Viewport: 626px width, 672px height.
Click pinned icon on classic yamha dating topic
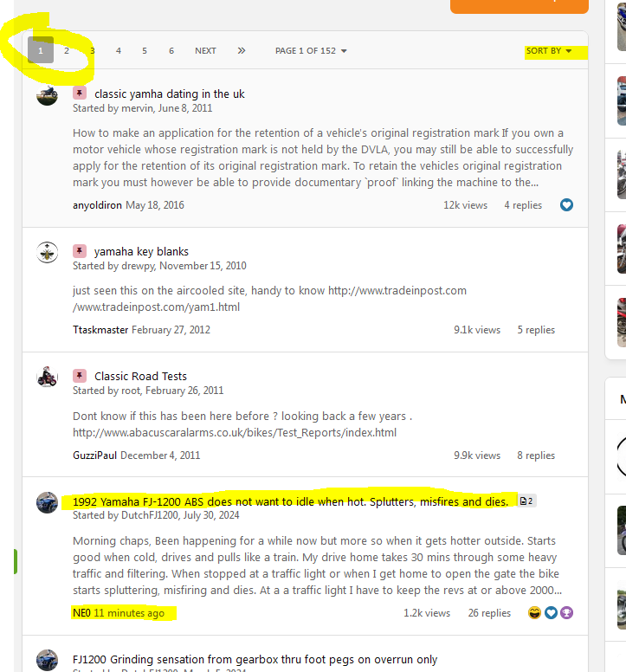click(80, 93)
